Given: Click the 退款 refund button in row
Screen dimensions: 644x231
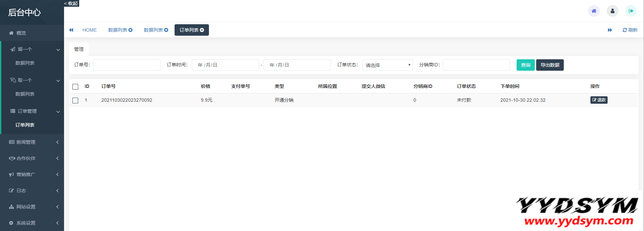Looking at the screenshot, I should tap(599, 100).
